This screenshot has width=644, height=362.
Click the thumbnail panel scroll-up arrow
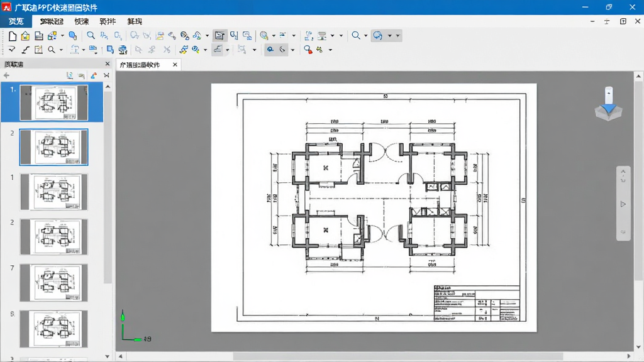[108, 87]
